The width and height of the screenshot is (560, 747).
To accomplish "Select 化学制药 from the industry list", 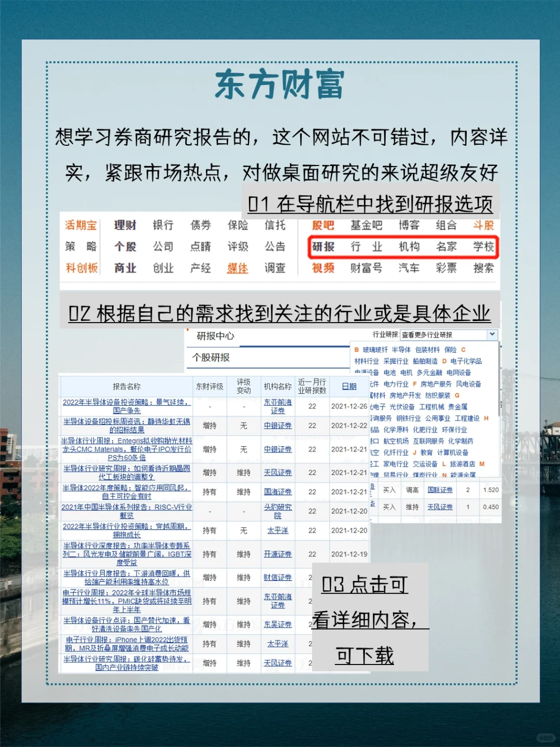I will point(461,441).
